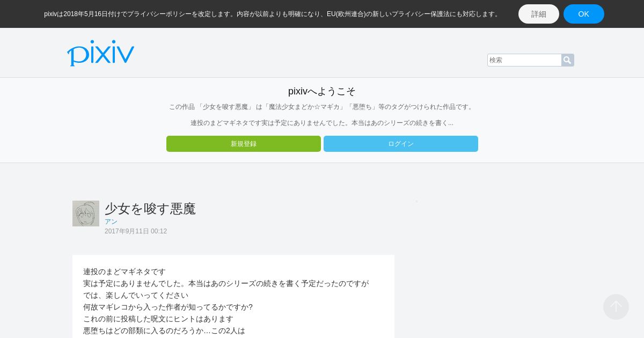Click the tag description line この作品「少女を唆す悪魔」

[x=322, y=107]
